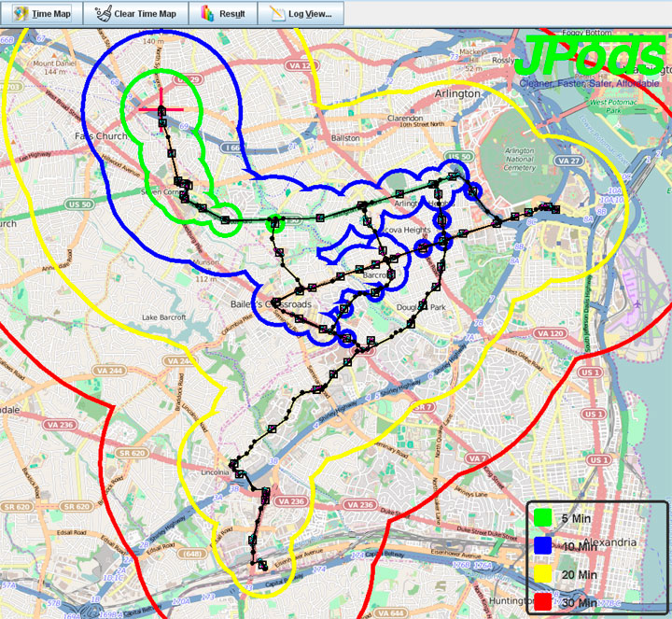Click the Time Map toolbar button

(42, 14)
